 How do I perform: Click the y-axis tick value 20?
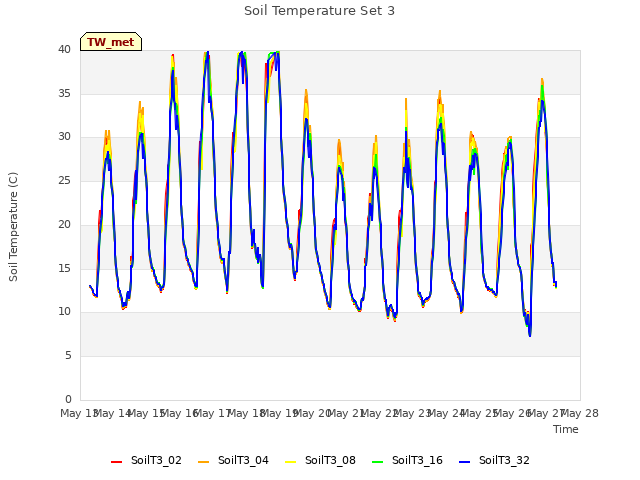[x=64, y=224]
